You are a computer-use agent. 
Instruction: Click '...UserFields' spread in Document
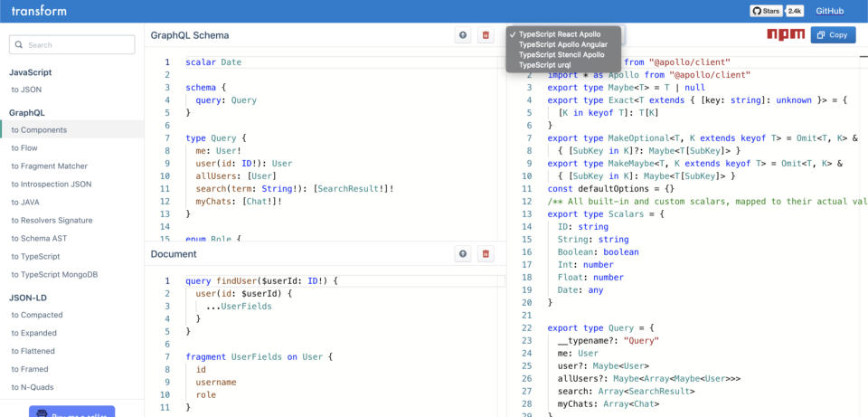pos(239,307)
